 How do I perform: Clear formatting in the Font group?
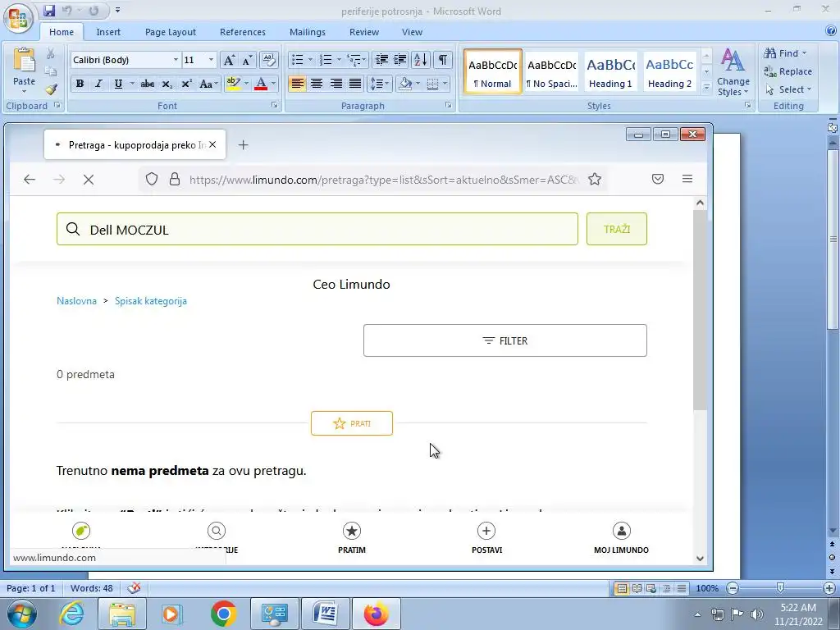[268, 59]
